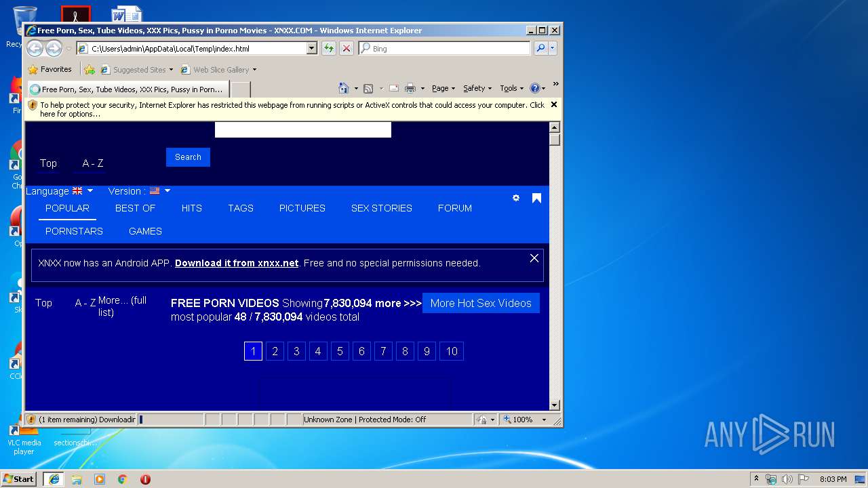Click the Home icon in command bar

click(x=344, y=88)
